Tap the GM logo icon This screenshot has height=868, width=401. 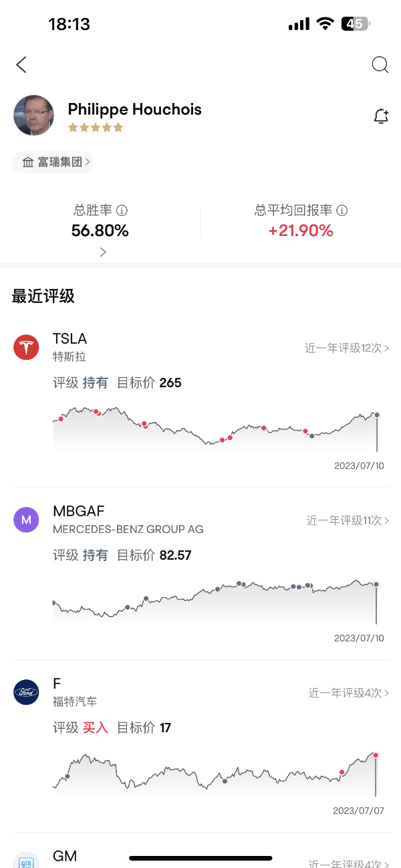point(26,861)
